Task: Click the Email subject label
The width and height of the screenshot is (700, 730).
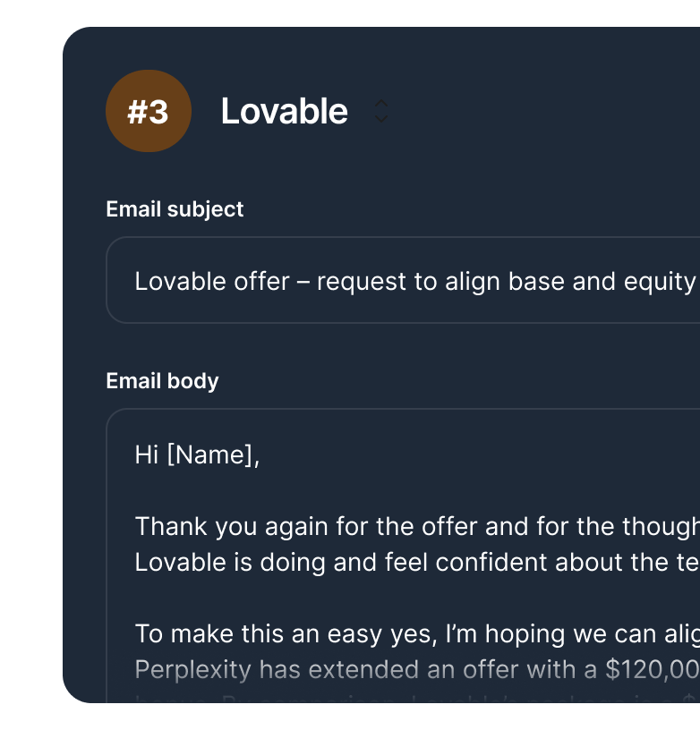Action: [175, 209]
